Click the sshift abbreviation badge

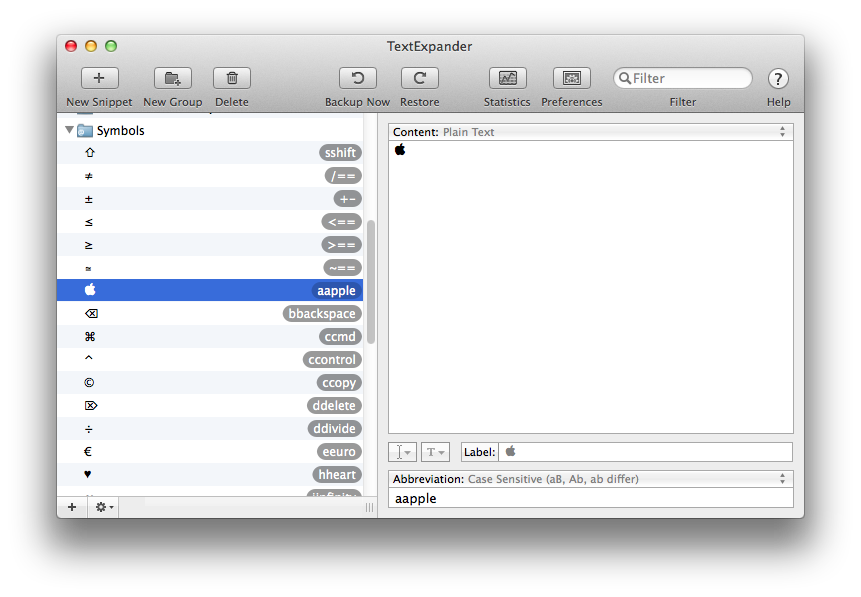[340, 153]
